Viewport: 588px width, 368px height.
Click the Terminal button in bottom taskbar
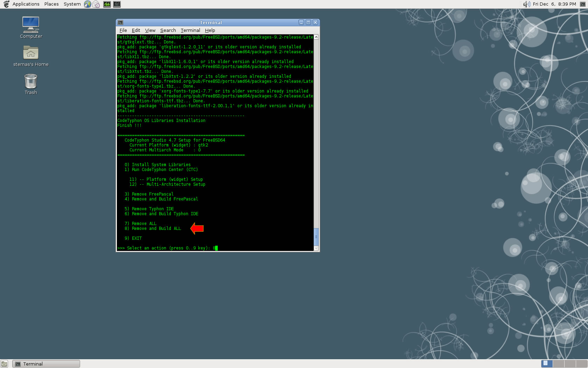46,364
